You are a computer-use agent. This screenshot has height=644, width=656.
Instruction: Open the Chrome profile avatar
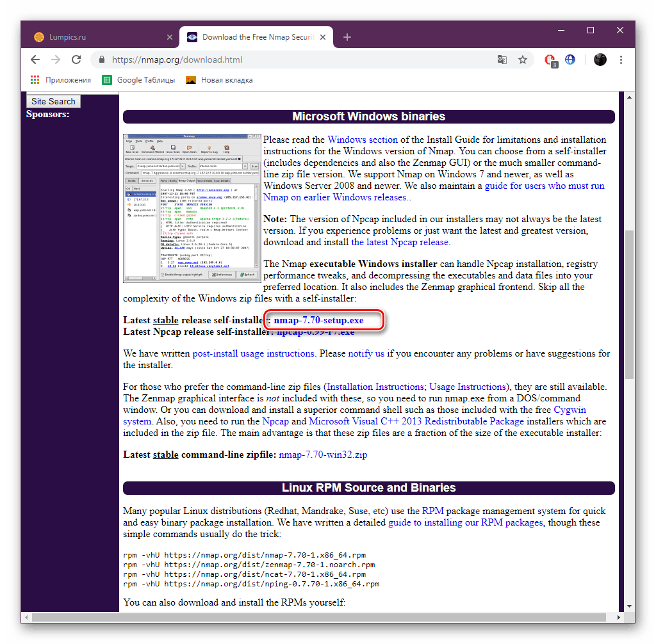click(x=600, y=59)
